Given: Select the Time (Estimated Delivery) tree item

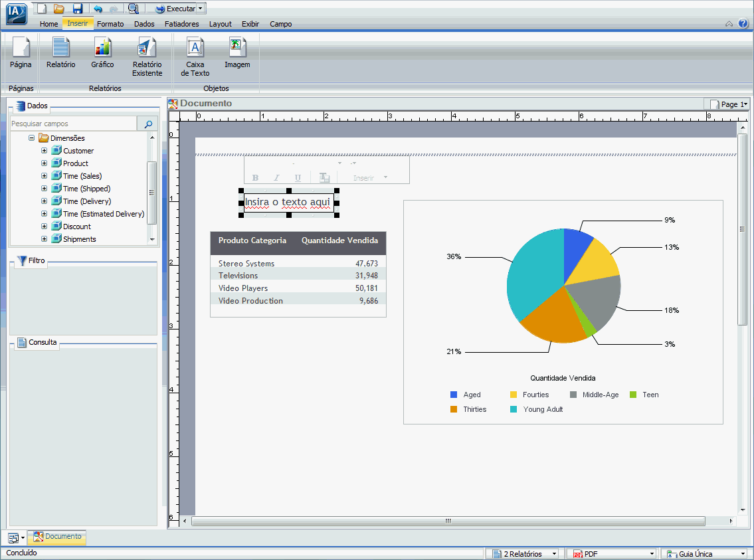Looking at the screenshot, I should click(x=104, y=213).
